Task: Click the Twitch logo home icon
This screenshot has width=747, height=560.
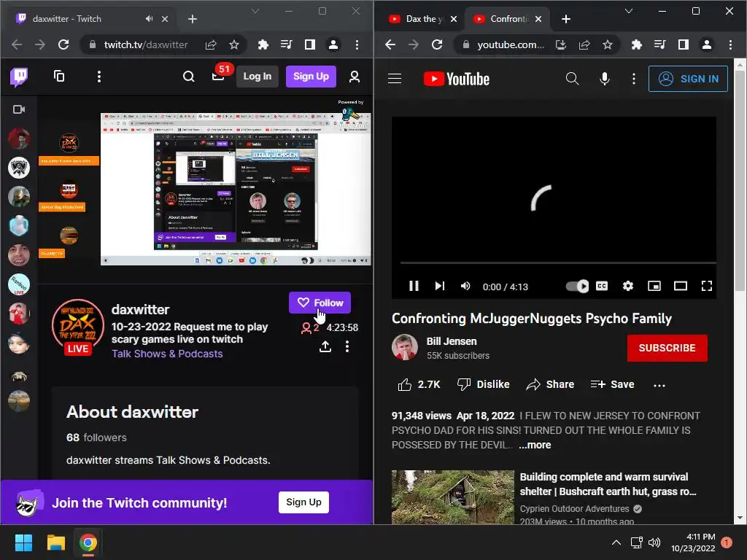Action: pyautogui.click(x=19, y=77)
